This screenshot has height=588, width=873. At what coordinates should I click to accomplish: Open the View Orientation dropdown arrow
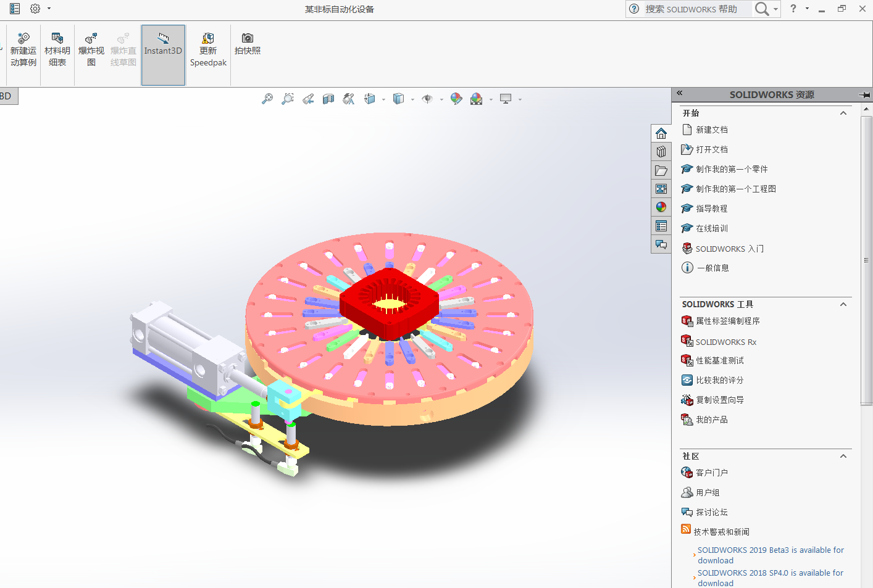coord(383,99)
